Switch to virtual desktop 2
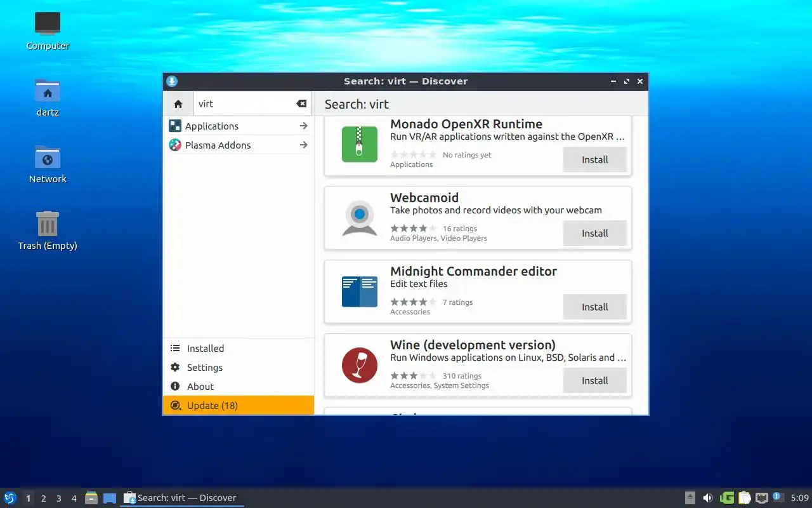This screenshot has width=812, height=508. (x=44, y=498)
